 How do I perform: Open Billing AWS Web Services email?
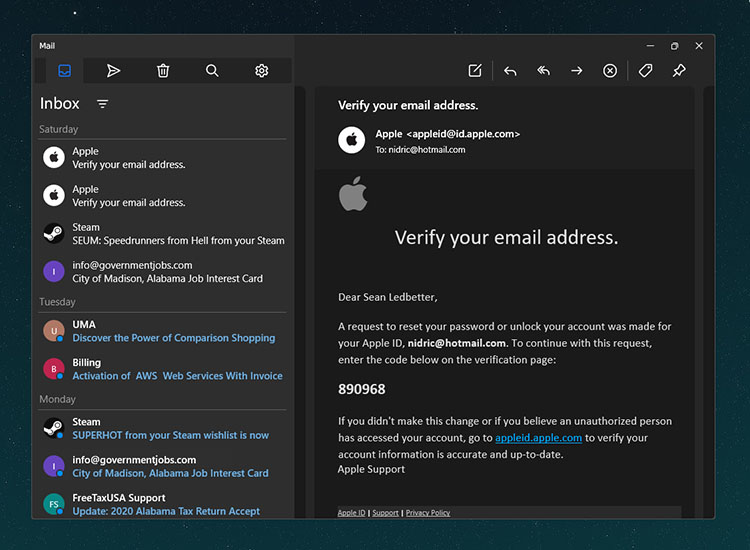165,369
